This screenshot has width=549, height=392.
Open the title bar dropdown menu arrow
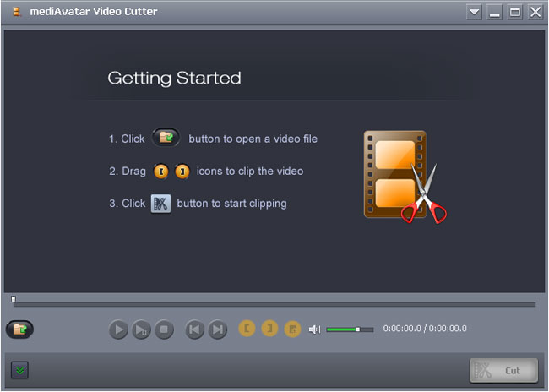click(x=474, y=13)
